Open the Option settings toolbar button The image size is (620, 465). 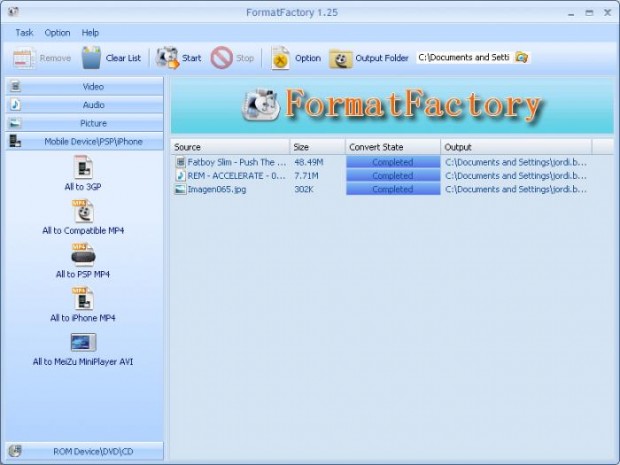point(281,58)
